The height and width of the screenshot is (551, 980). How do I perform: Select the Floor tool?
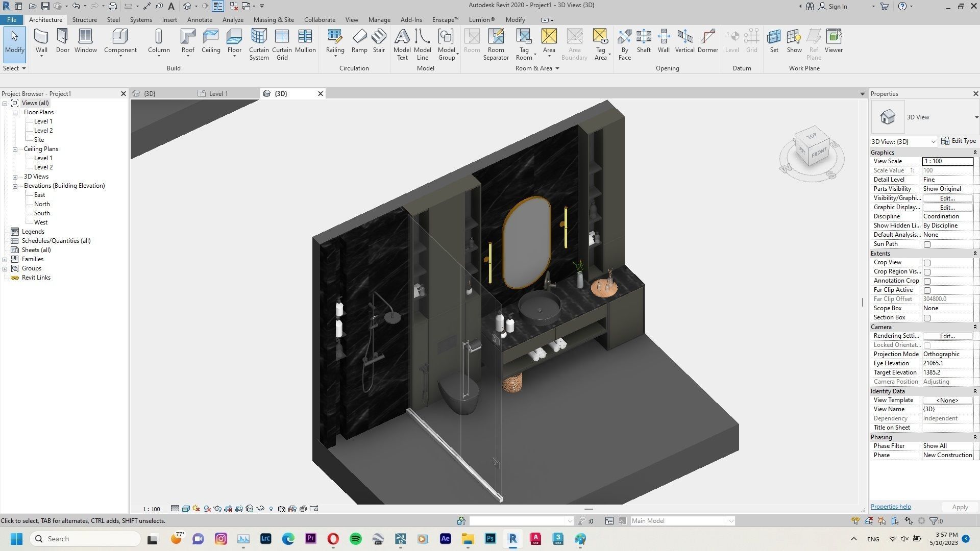coord(234,41)
